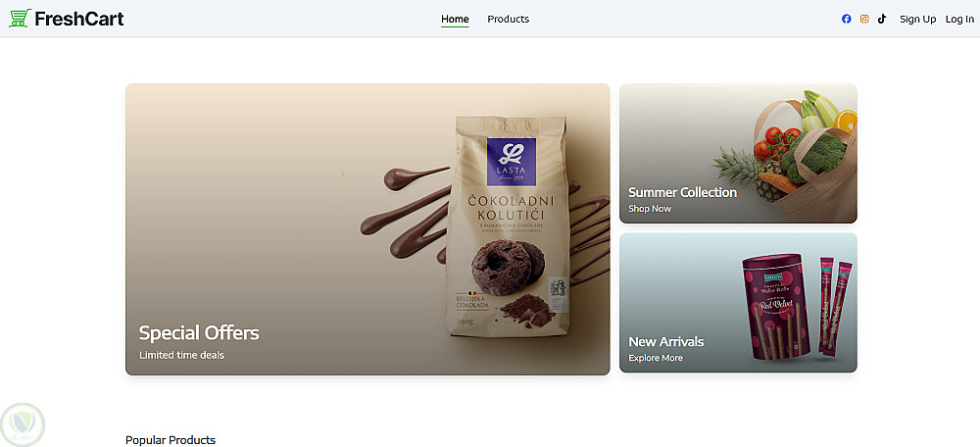Viewport: 980px width, 447px height.
Task: Click the Summer Collection card heading
Action: click(682, 192)
